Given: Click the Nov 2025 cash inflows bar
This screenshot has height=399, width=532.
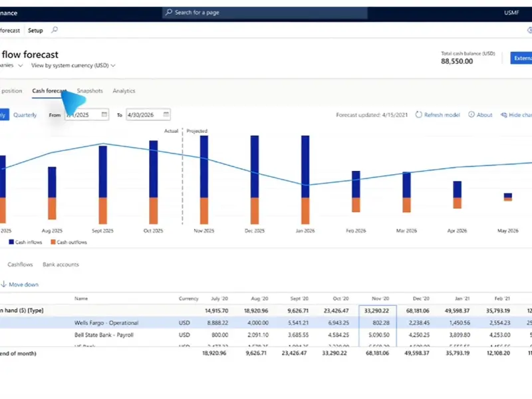Looking at the screenshot, I should [x=203, y=166].
